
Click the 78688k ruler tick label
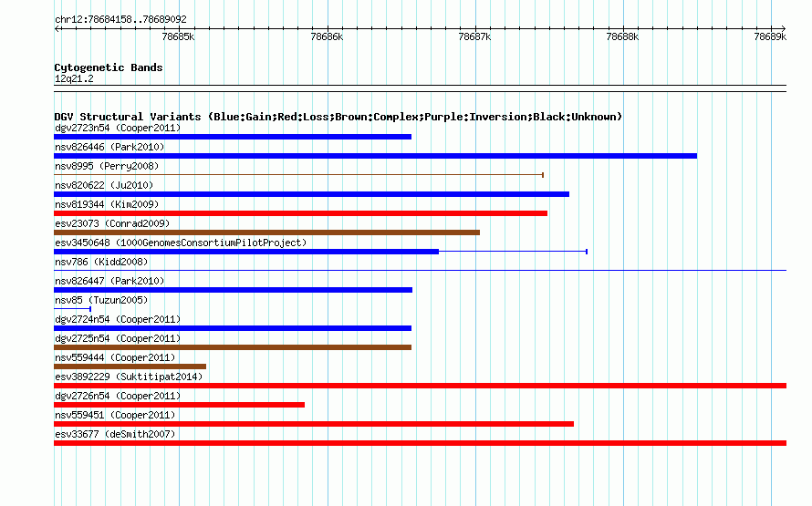coord(622,36)
